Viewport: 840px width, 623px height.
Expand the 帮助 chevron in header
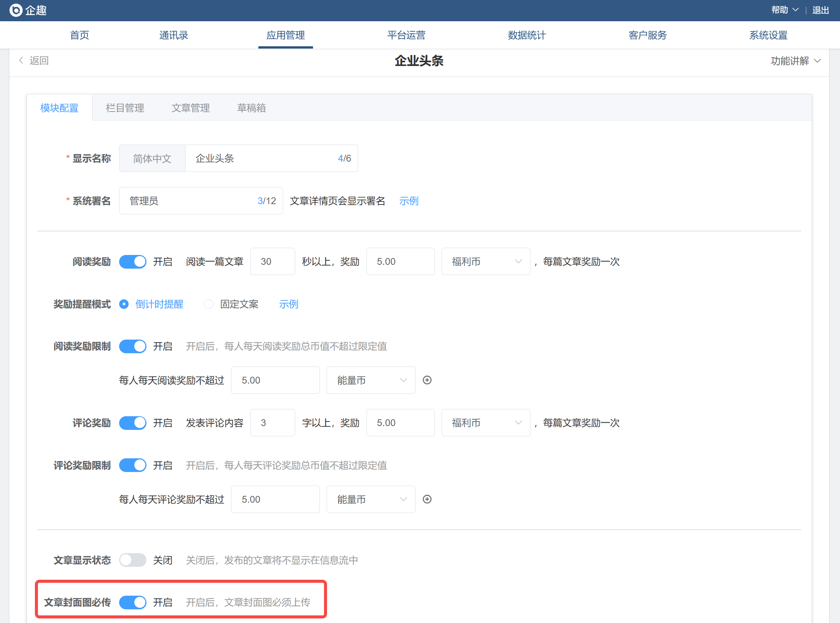(796, 10)
